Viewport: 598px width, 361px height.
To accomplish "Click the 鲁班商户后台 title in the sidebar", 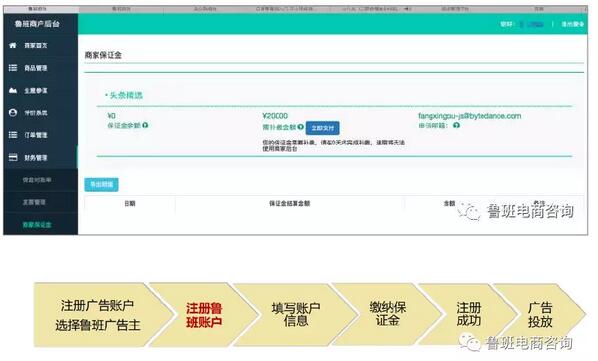I will [x=37, y=24].
